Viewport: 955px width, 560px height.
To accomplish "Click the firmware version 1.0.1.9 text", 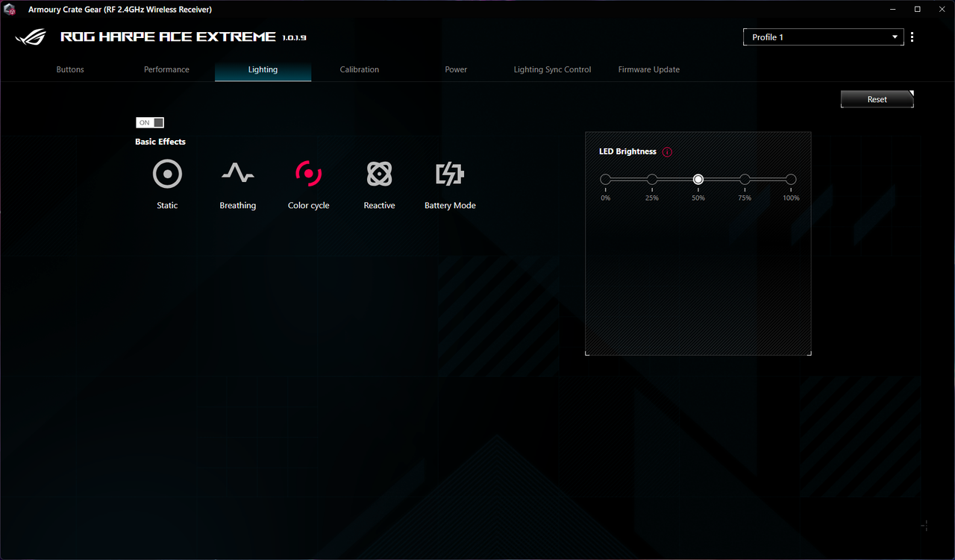I will pos(295,37).
